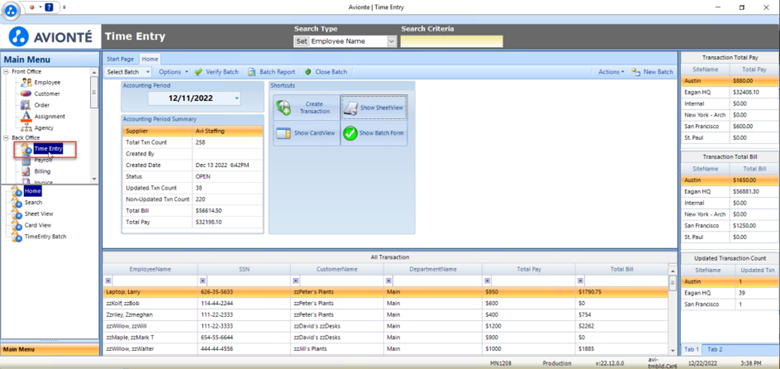Open the Batch Report from the toolbar

click(272, 72)
